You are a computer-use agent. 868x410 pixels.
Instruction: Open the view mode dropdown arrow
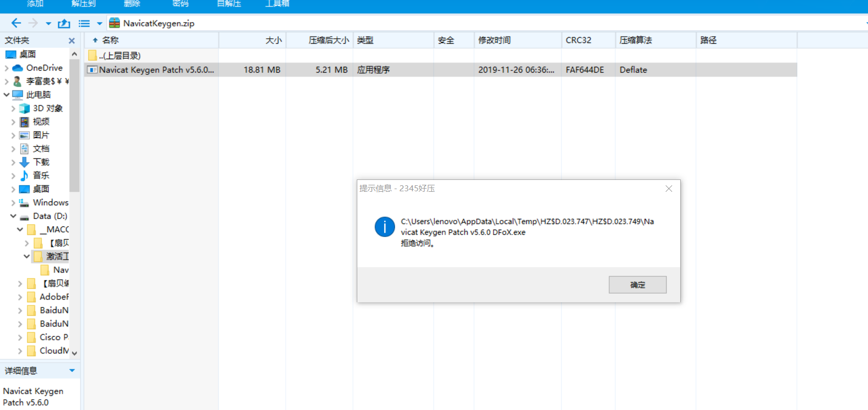(x=100, y=24)
